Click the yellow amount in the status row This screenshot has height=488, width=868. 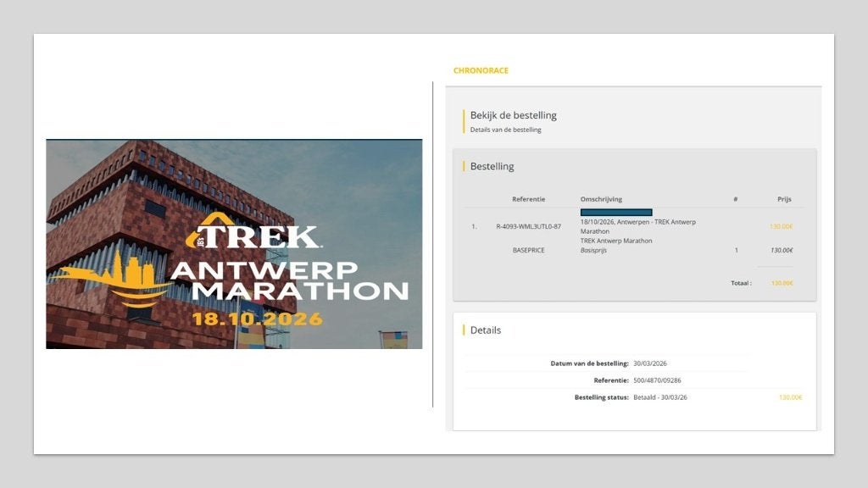click(x=791, y=397)
